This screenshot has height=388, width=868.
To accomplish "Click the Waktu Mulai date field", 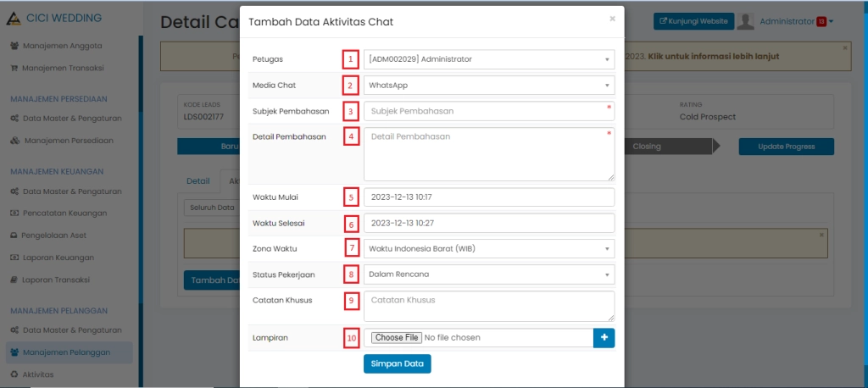I will (489, 197).
